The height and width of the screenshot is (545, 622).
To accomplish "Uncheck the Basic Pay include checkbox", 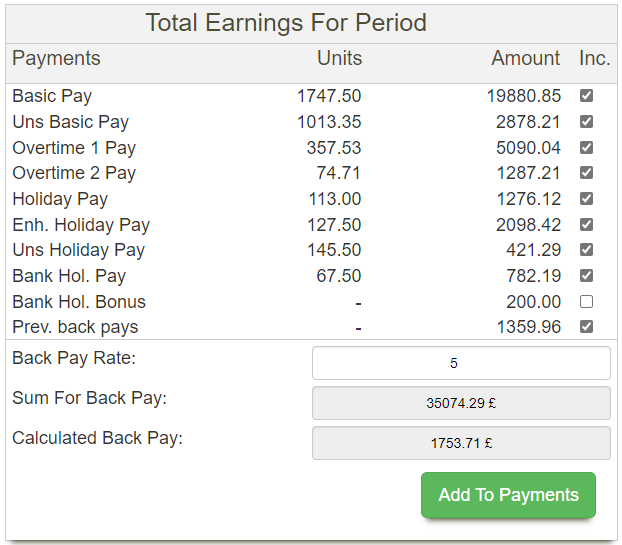I will coord(587,96).
